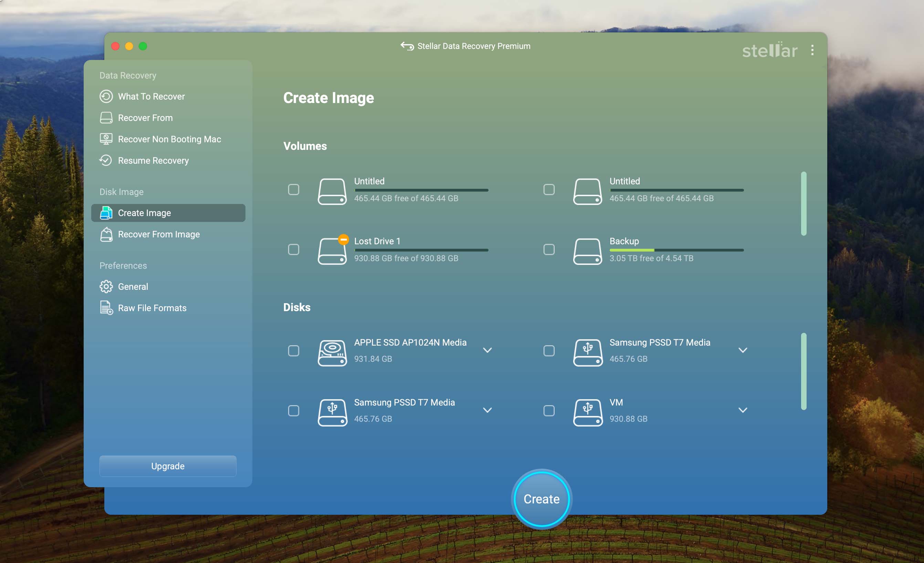The image size is (924, 563).
Task: Click the Create Image sidebar icon
Action: click(x=106, y=213)
